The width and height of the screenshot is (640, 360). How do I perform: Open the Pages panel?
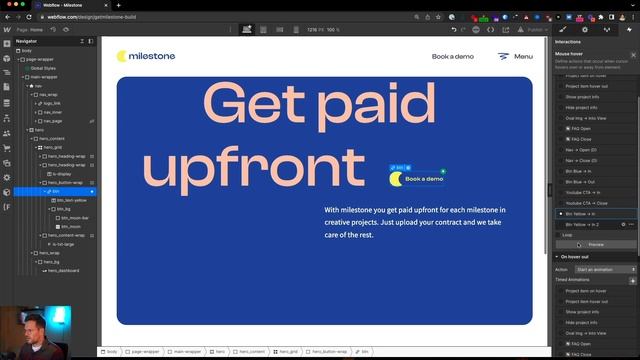7,87
